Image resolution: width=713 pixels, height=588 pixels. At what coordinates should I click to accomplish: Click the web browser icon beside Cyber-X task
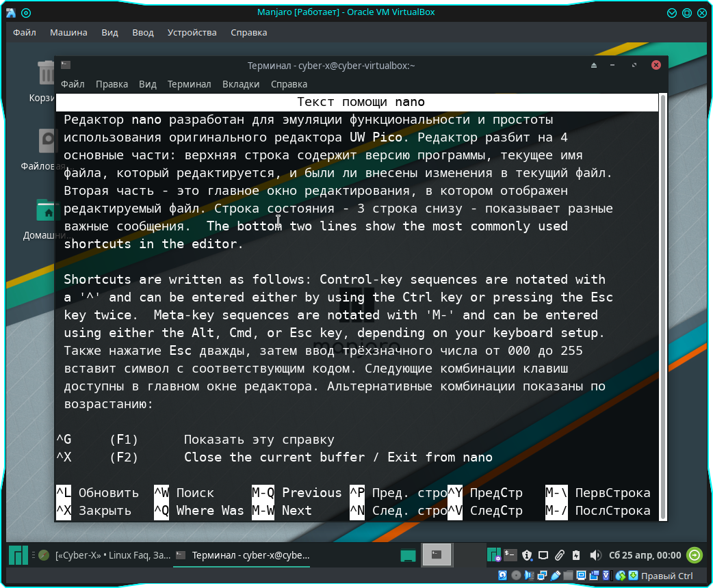44,554
